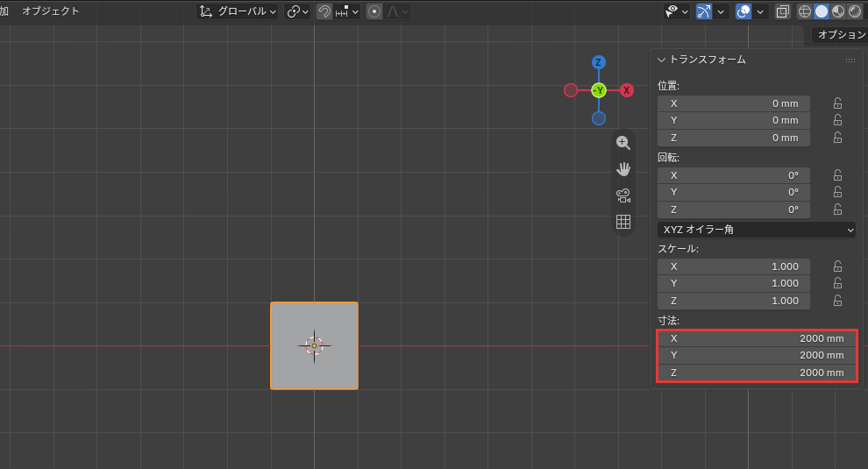Click the negative X axis gizmo circle
868x469 pixels.
[571, 90]
